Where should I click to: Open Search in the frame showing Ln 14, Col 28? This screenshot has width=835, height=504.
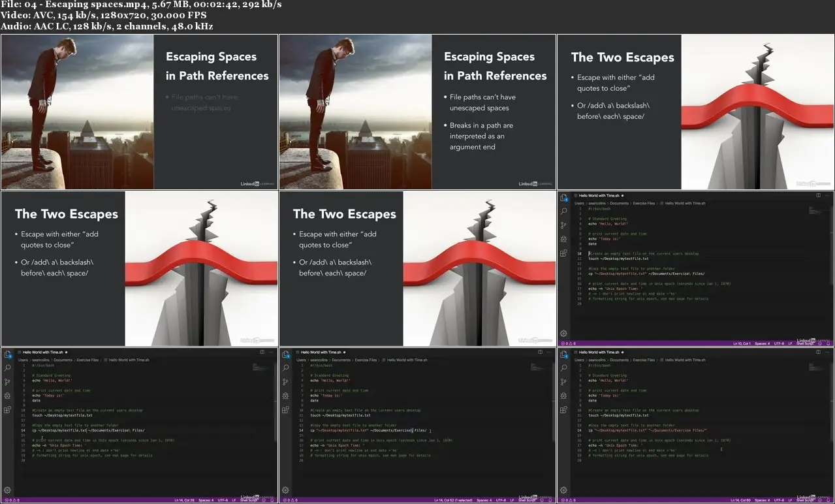pyautogui.click(x=7, y=368)
